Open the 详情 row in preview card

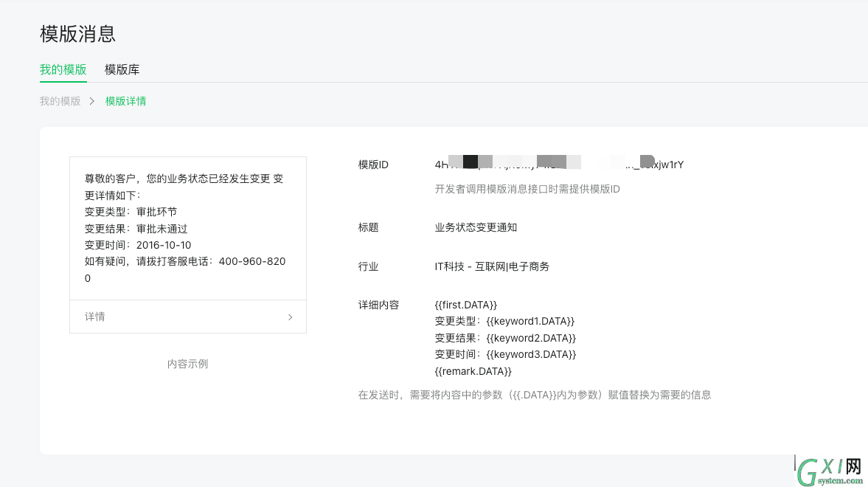tap(188, 317)
